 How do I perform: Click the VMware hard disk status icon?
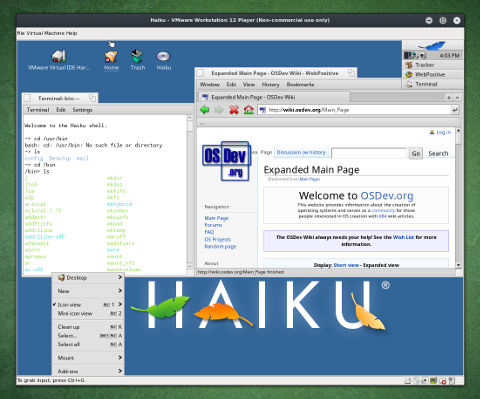[408, 381]
